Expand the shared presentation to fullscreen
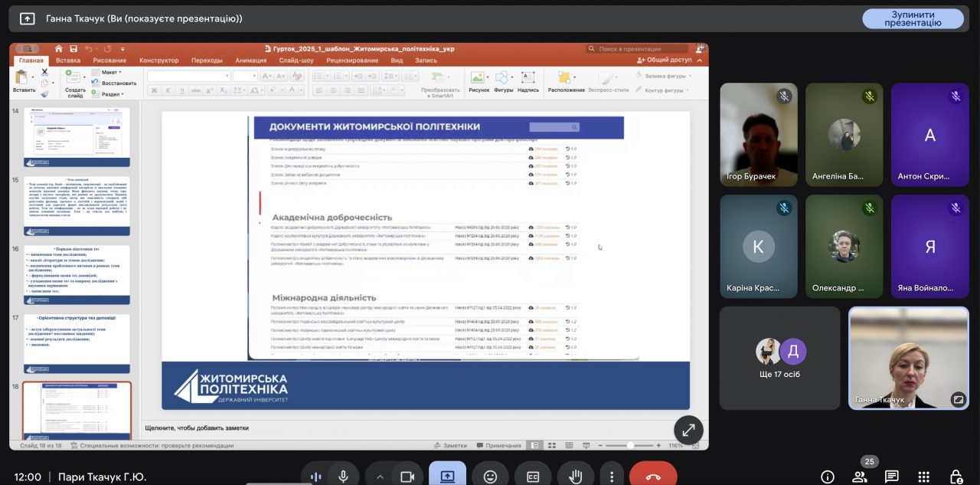980x485 pixels. [x=688, y=430]
